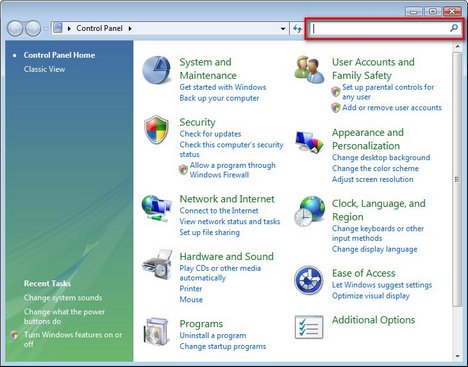The height and width of the screenshot is (367, 468).
Task: Click Add or remove user accounts
Action: click(x=392, y=108)
